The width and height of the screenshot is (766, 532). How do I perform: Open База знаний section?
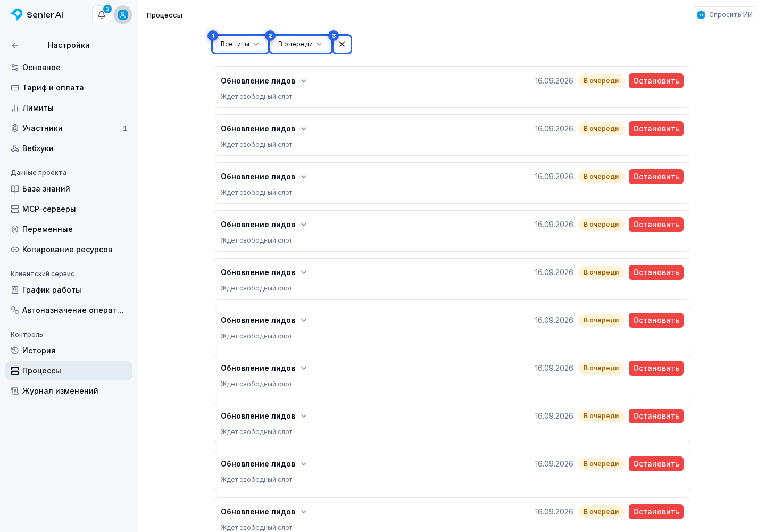pos(69,189)
